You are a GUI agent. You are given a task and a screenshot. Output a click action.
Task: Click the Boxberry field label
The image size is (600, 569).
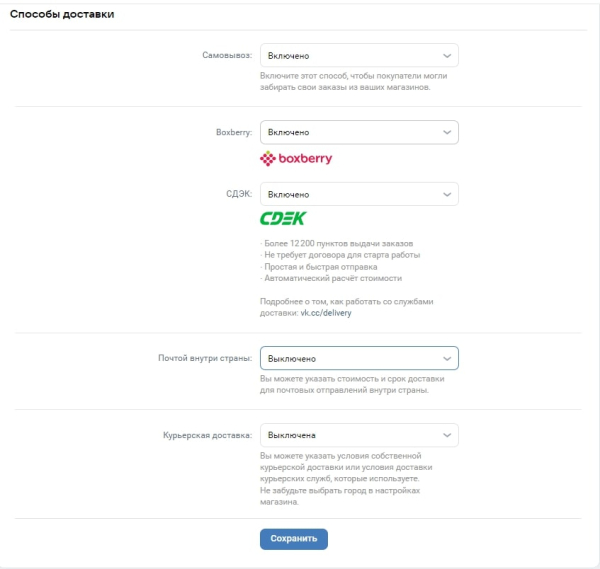(233, 132)
